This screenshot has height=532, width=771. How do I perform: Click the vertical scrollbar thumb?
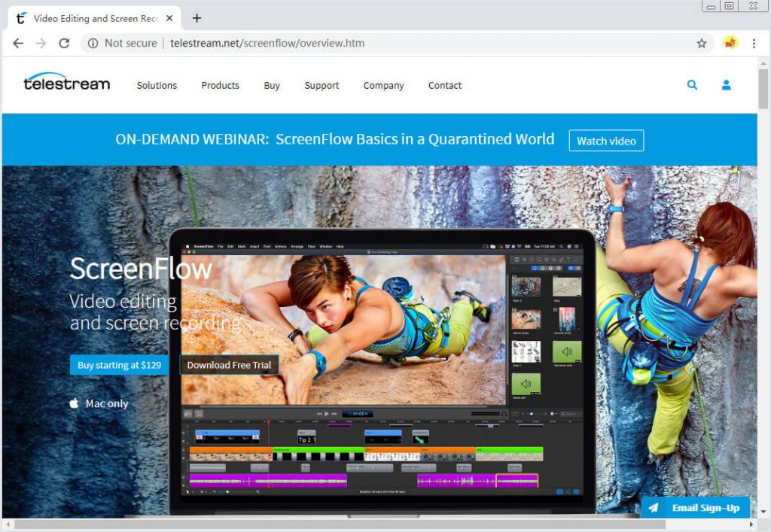tap(763, 89)
